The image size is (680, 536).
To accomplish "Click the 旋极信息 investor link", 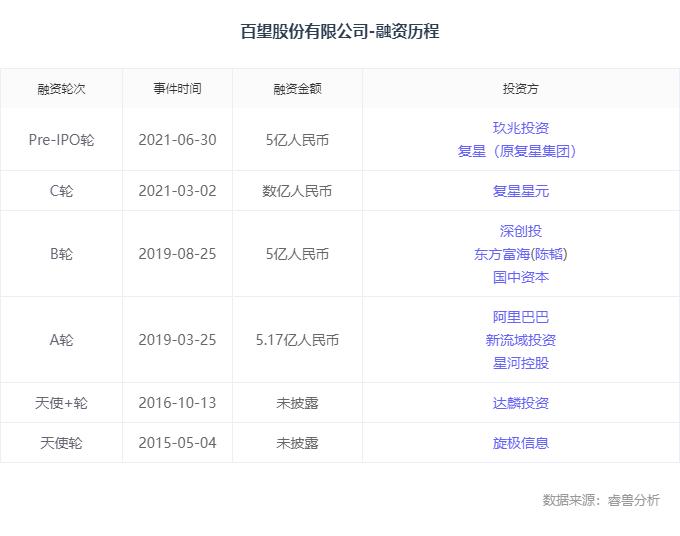I will pos(520,443).
